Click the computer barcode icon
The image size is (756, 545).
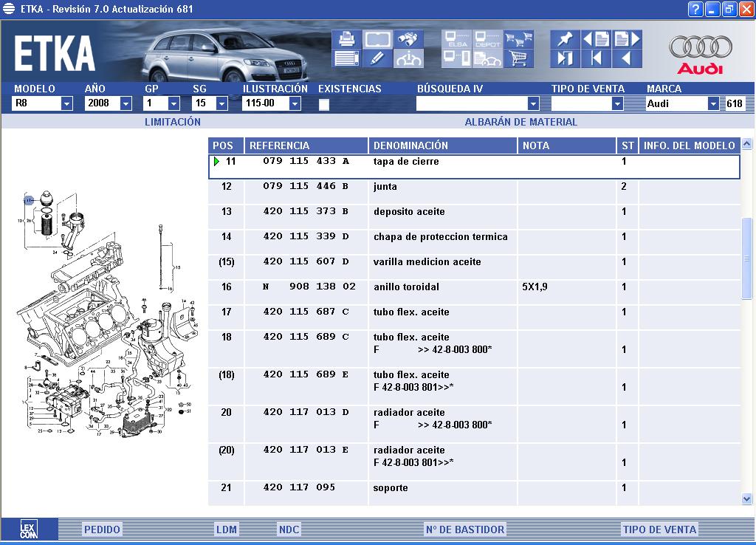tap(456, 58)
